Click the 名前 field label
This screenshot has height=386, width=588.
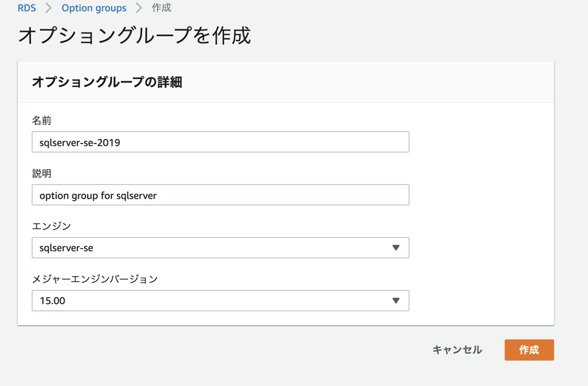coord(38,120)
